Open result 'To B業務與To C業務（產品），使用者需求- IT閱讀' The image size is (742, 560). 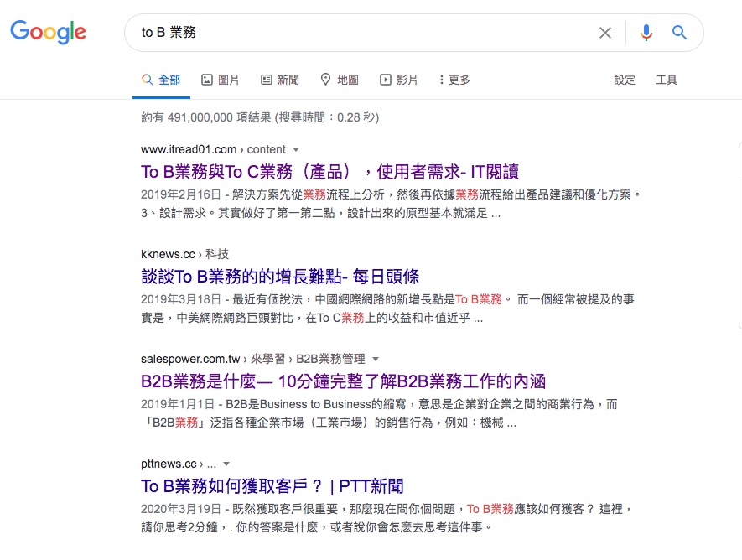[329, 172]
